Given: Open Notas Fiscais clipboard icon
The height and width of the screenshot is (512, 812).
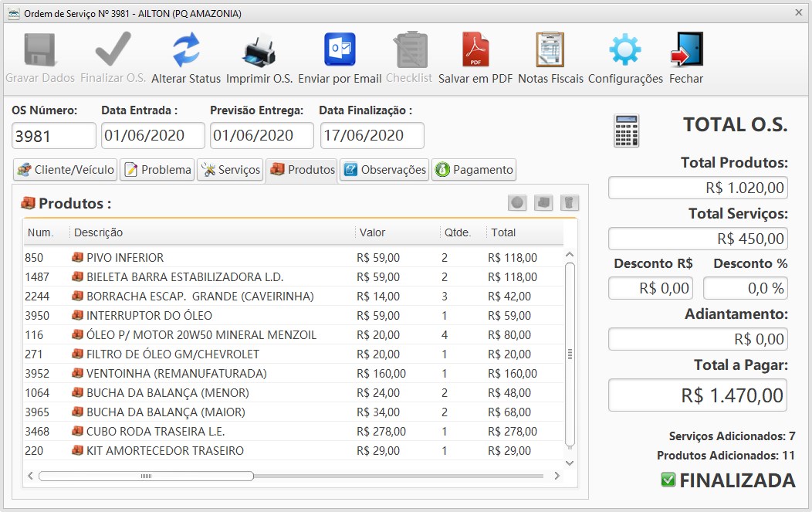Looking at the screenshot, I should click(549, 48).
